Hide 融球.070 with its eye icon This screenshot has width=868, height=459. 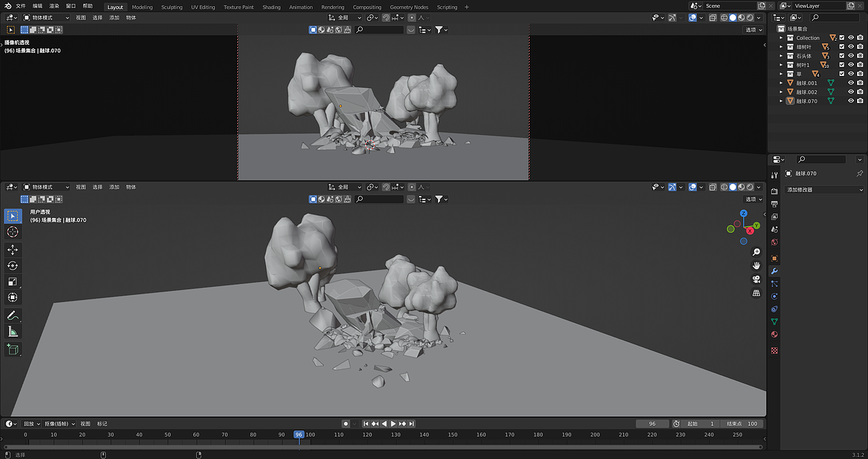[x=851, y=101]
